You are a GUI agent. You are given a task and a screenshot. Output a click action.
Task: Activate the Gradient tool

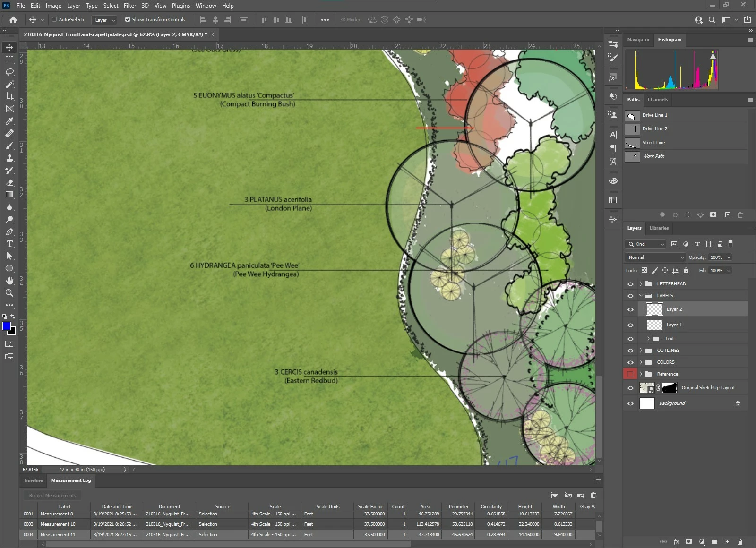point(9,195)
